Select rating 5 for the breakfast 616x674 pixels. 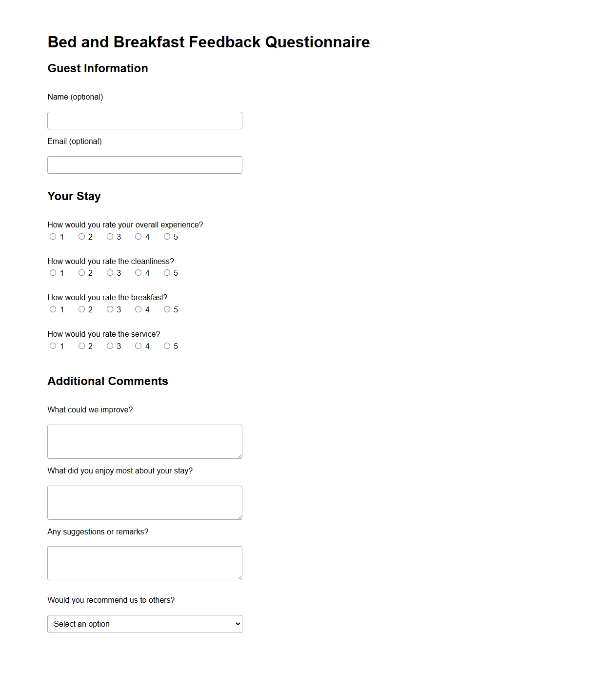[167, 309]
